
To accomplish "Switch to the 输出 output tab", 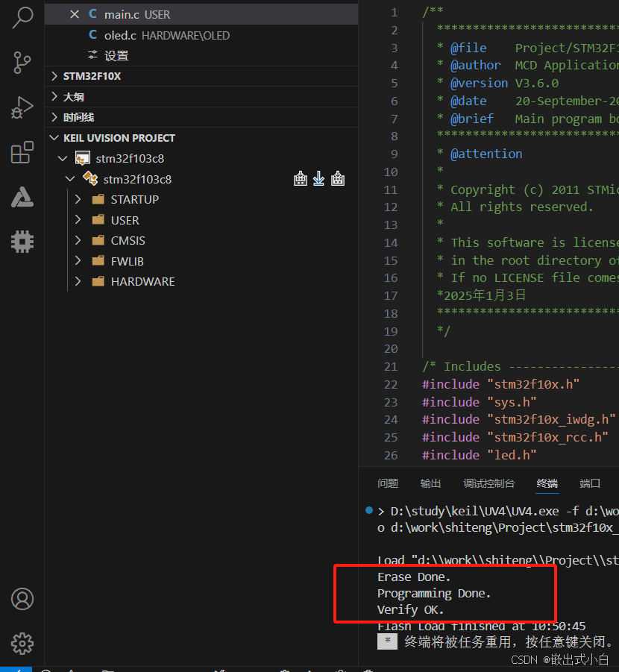I will click(430, 483).
